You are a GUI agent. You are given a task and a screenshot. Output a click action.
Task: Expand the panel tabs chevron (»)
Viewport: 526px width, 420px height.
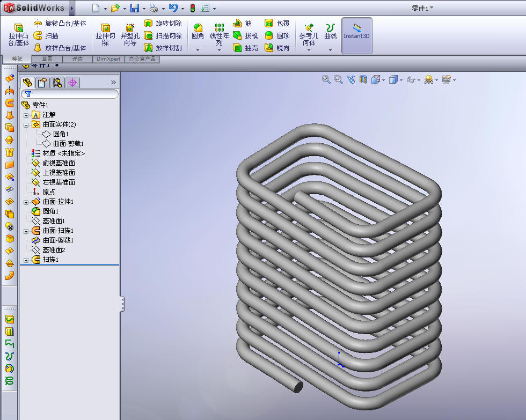pos(113,83)
